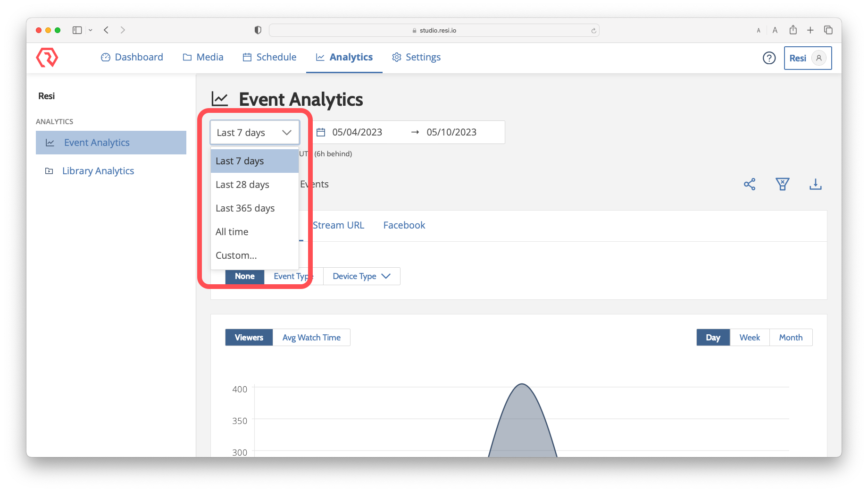The width and height of the screenshot is (868, 492).
Task: Switch to the Facebook tab
Action: [404, 225]
